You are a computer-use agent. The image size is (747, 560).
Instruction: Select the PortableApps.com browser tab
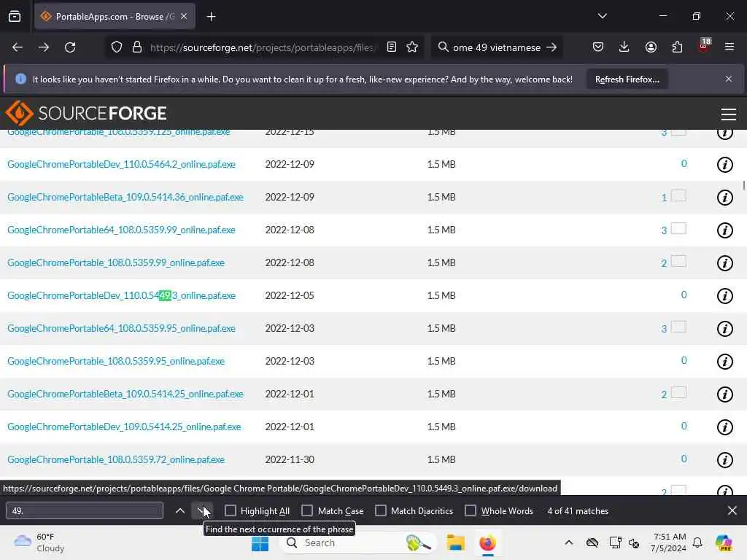point(115,17)
